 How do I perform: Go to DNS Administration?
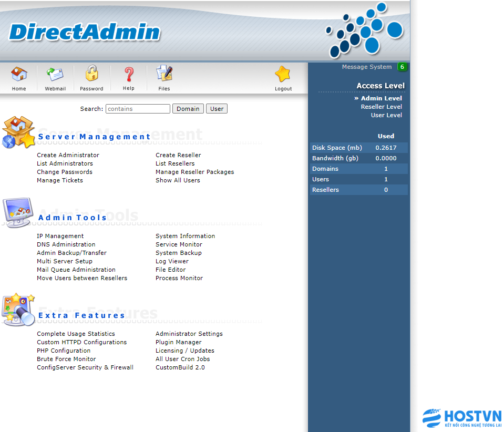pos(66,244)
